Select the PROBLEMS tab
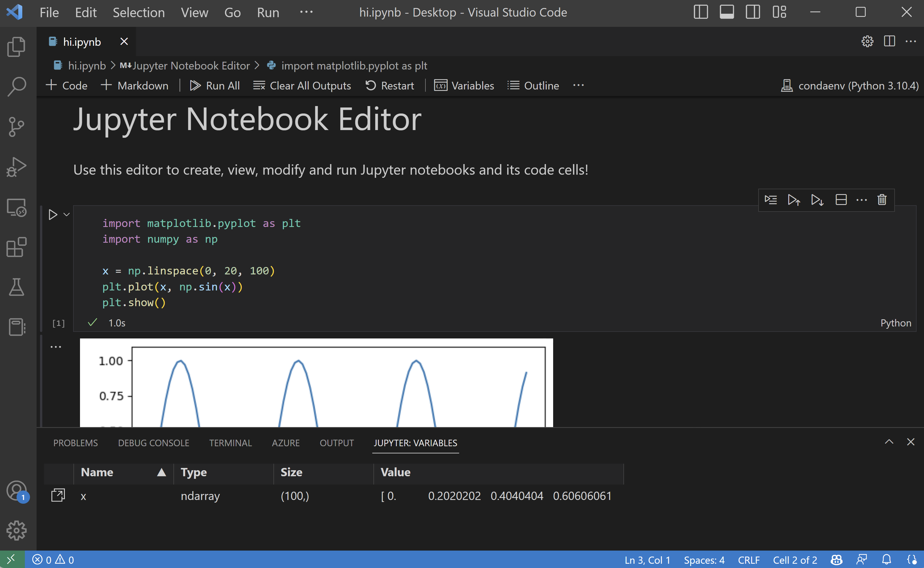 pos(75,443)
